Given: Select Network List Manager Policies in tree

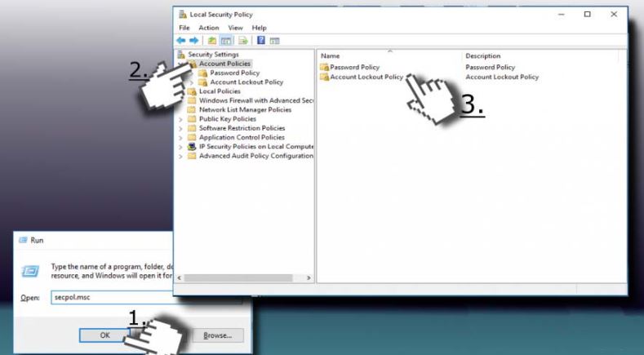Looking at the screenshot, I should point(245,109).
